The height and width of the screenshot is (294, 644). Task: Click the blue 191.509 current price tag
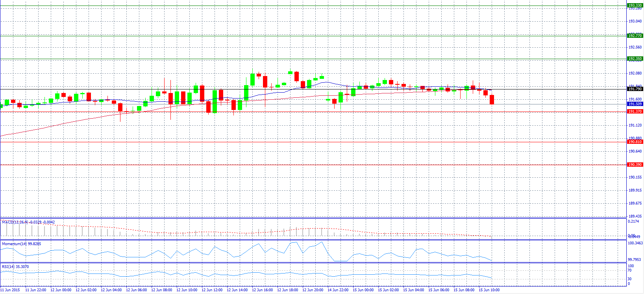pyautogui.click(x=635, y=104)
